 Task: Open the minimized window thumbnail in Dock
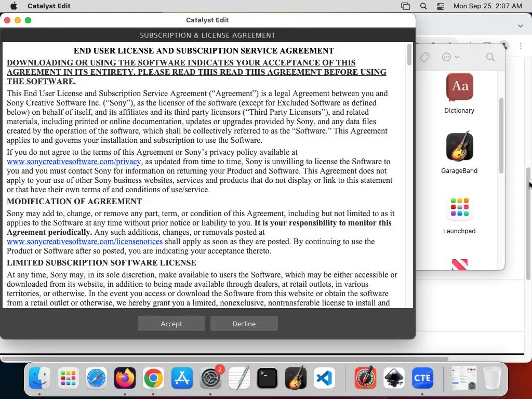(463, 378)
